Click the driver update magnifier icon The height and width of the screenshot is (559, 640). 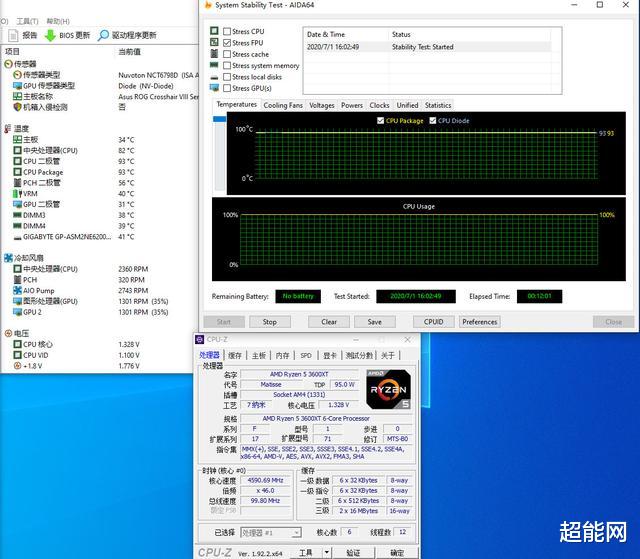[x=103, y=35]
